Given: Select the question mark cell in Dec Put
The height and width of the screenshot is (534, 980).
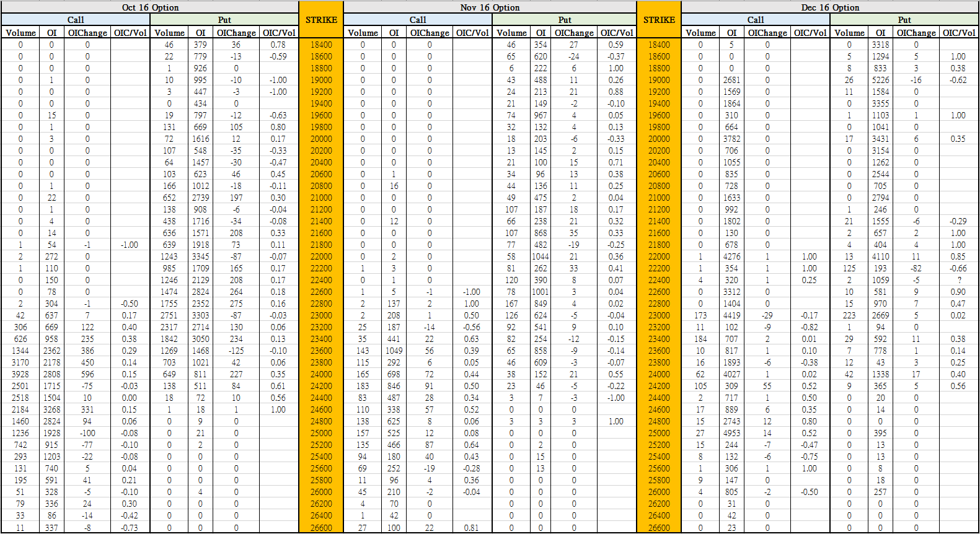Looking at the screenshot, I should pyautogui.click(x=958, y=280).
